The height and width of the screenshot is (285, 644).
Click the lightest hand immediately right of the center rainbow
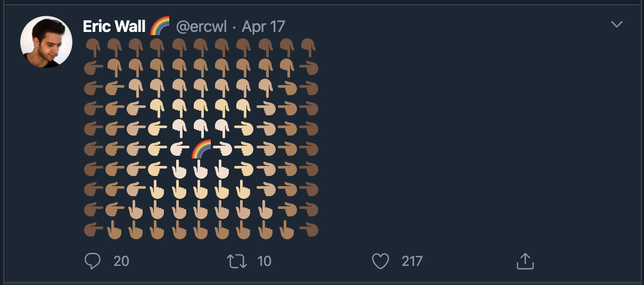point(222,150)
